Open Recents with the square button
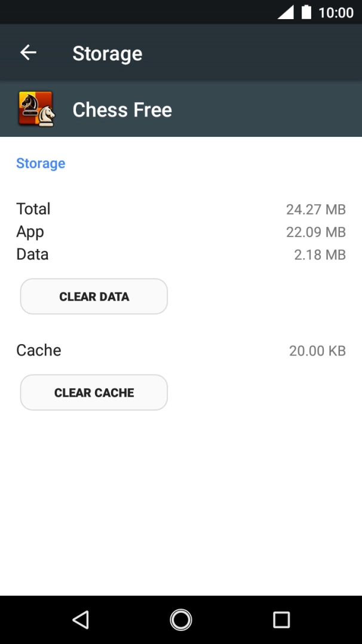Viewport: 362px width, 644px height. 281,620
